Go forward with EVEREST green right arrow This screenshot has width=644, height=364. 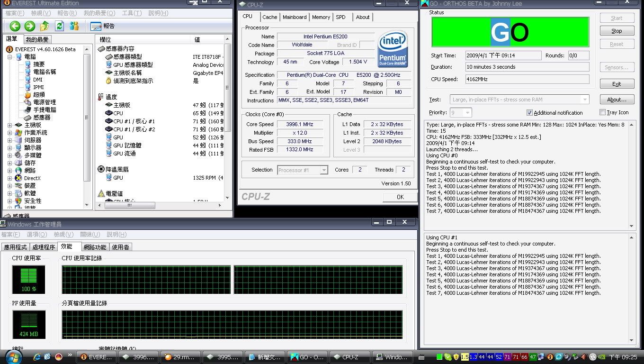pos(30,26)
